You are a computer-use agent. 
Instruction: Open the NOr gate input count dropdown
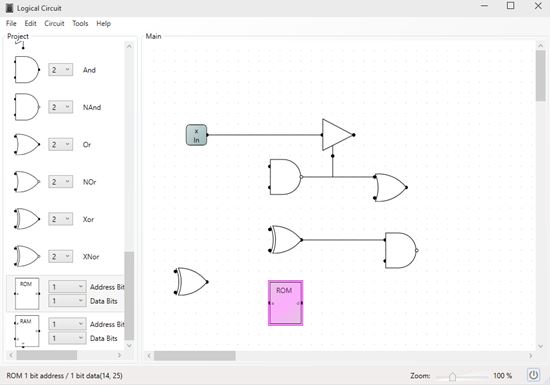point(61,182)
